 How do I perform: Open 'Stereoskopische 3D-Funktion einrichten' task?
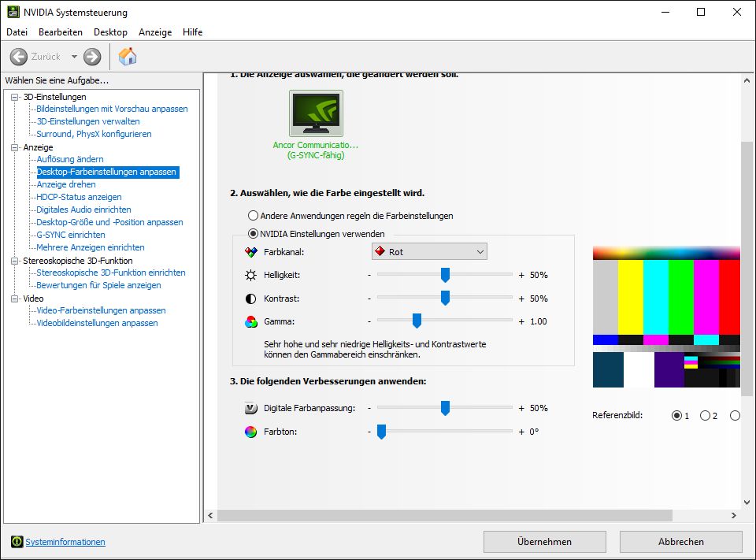[111, 273]
